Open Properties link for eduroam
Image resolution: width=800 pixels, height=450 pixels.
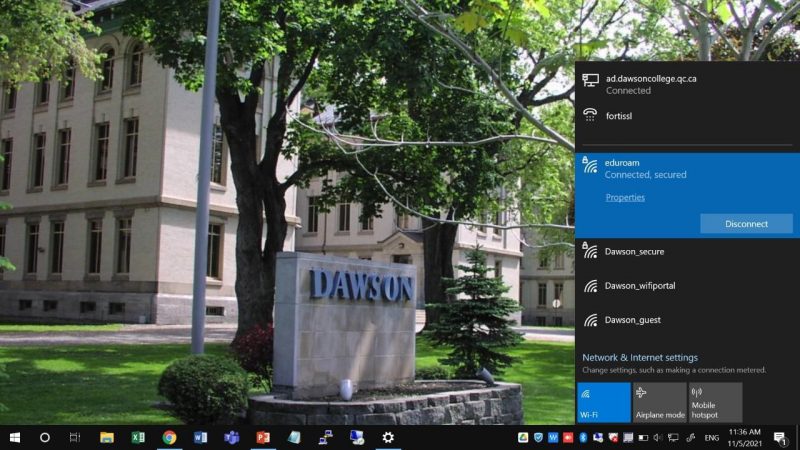tap(625, 197)
